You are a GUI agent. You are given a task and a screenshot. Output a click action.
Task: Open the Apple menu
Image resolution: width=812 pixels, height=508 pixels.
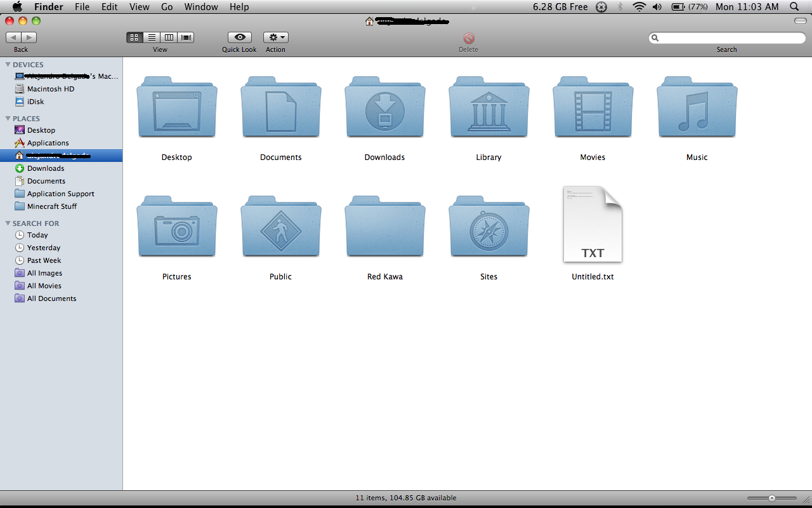tap(17, 6)
